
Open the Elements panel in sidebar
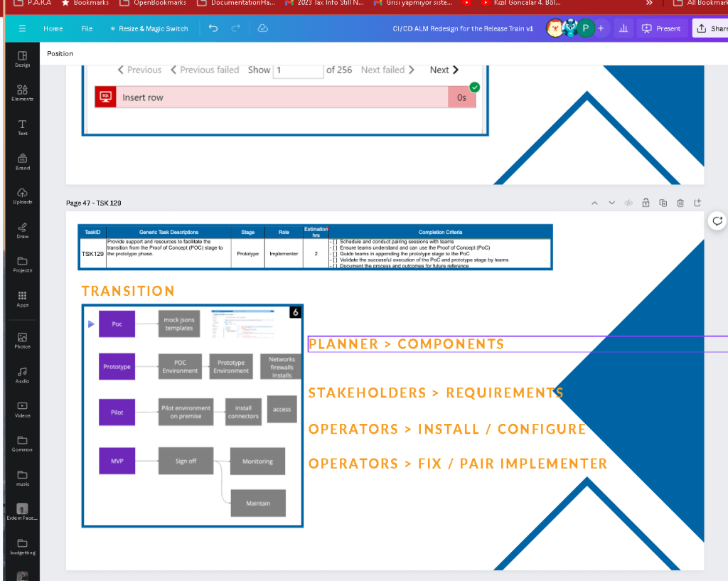click(x=22, y=93)
